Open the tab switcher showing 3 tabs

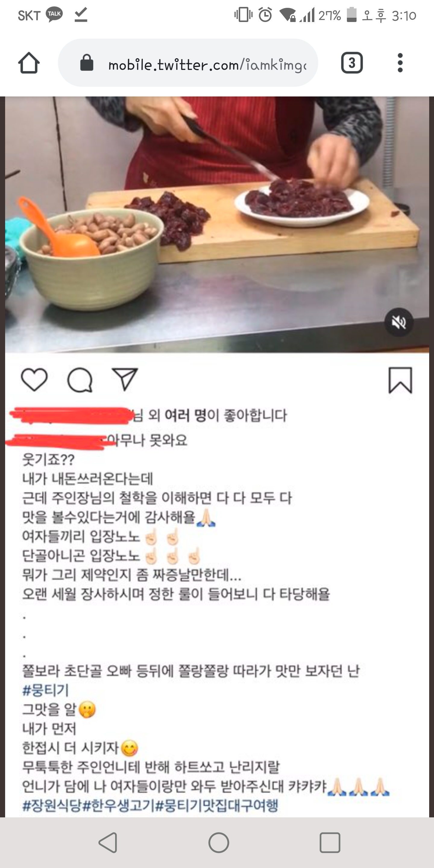coord(352,63)
